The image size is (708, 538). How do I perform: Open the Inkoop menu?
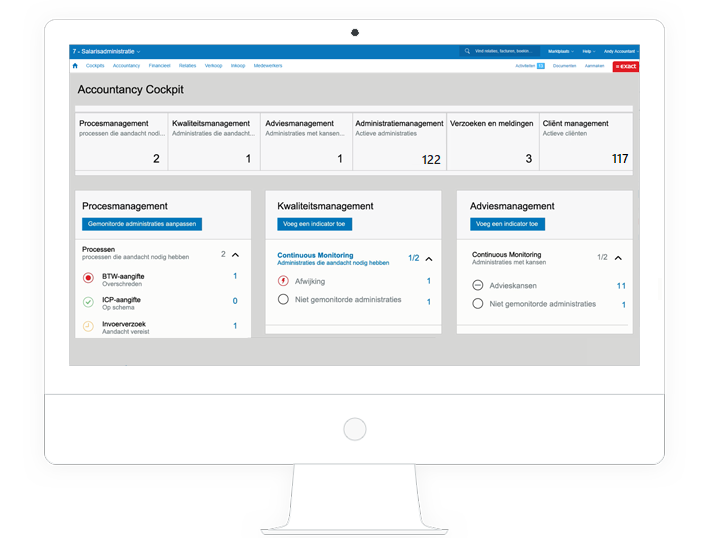coord(238,66)
